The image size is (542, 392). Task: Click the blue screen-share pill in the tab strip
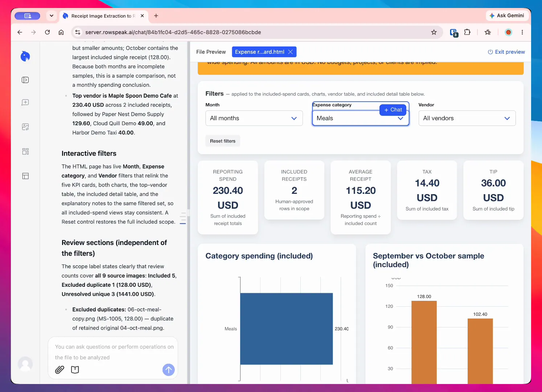click(x=28, y=16)
